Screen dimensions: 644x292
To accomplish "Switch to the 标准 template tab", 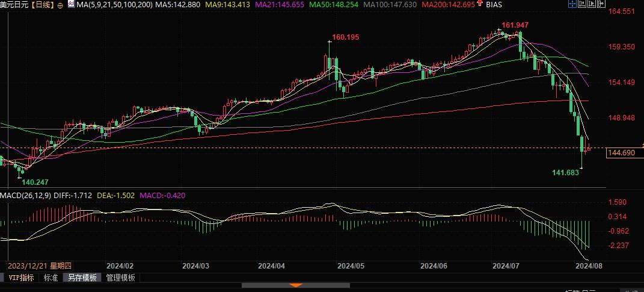I will pos(51,278).
